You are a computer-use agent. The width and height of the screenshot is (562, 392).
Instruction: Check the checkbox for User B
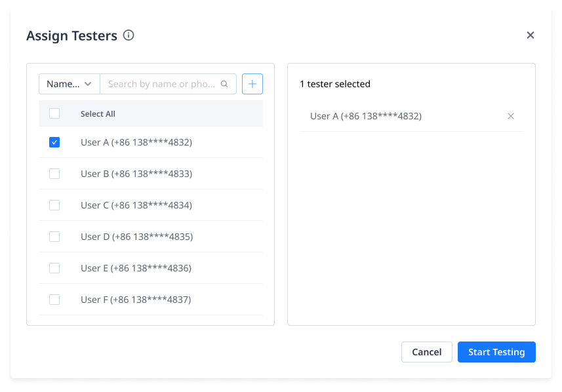[54, 173]
